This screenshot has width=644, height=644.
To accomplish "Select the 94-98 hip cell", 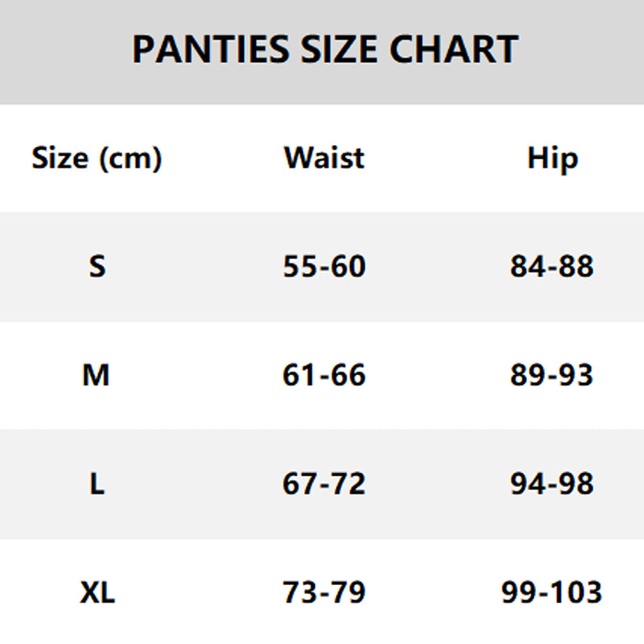I will [x=551, y=484].
